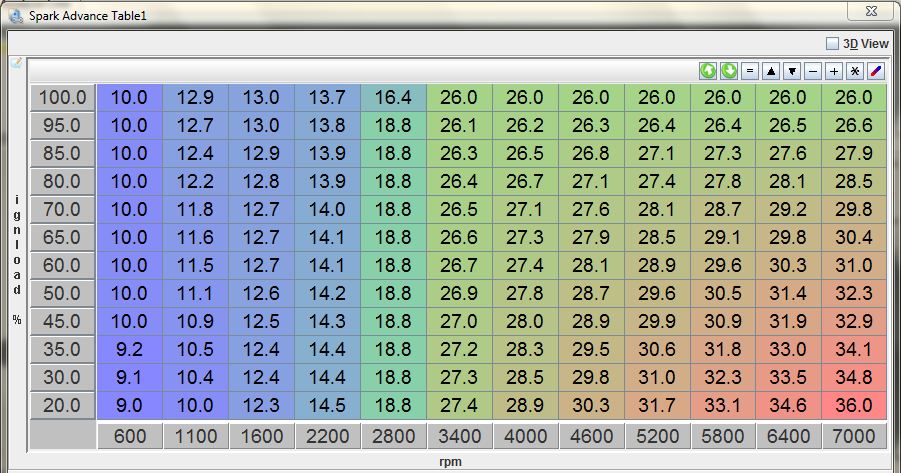
Task: Select the cell with value 33.1
Action: 723,405
